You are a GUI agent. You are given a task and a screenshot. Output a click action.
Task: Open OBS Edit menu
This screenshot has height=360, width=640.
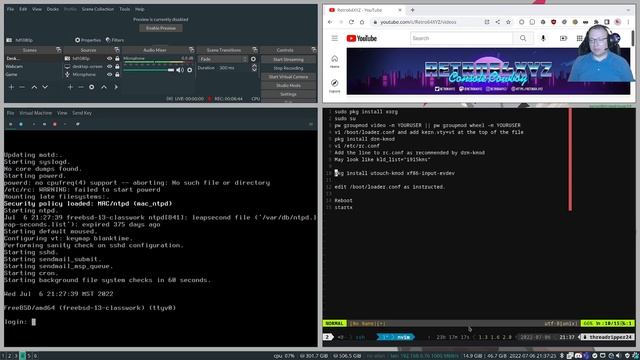coord(23,9)
